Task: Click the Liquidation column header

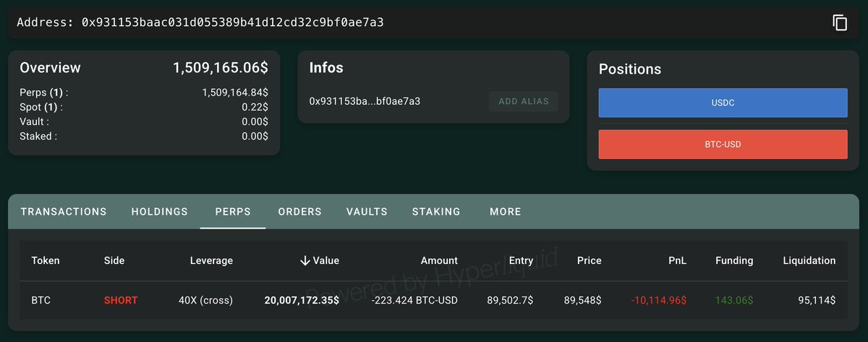Action: [809, 260]
